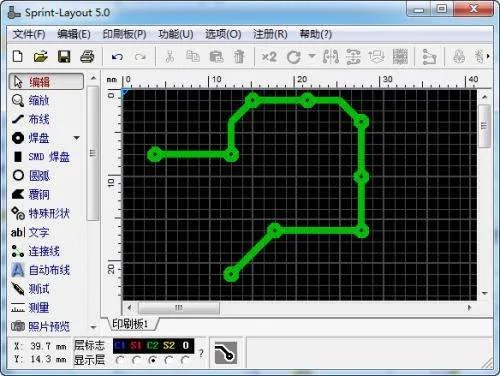500x376 pixels.
Task: Print the board using the printer icon
Action: [87, 57]
